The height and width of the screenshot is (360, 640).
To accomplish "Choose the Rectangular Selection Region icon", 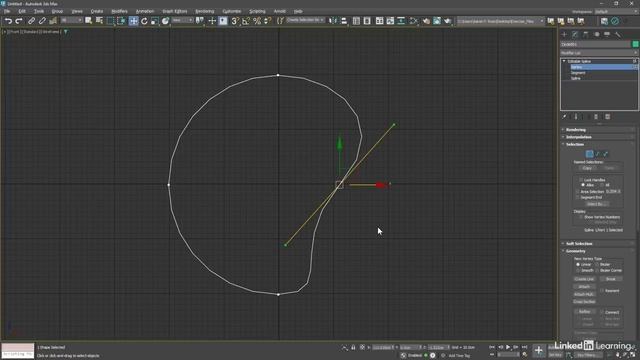I will 110,21.
